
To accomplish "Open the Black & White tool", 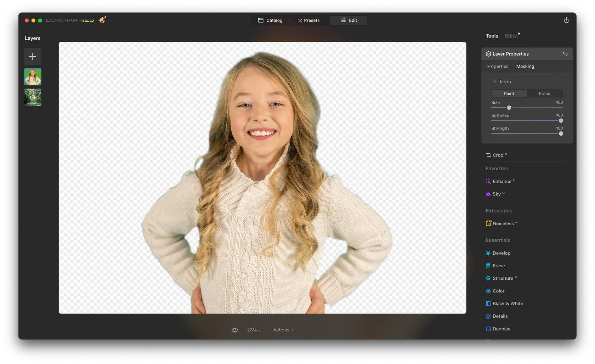I will point(508,303).
